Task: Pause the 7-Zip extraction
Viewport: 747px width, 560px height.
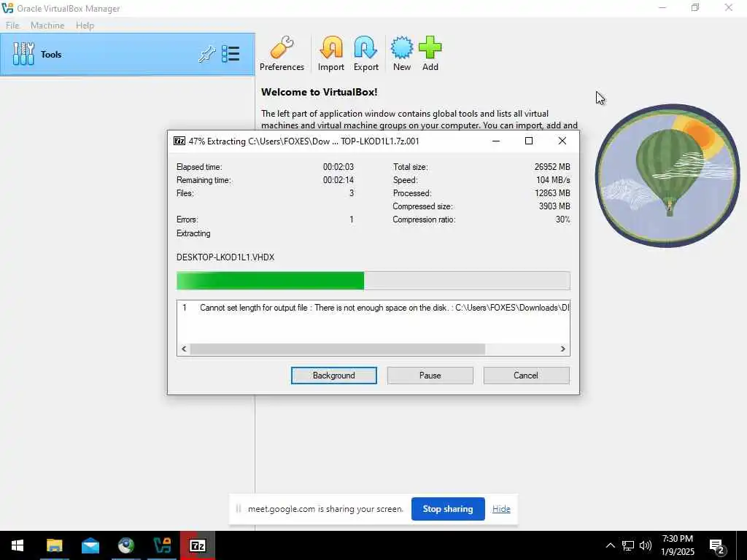Action: 430,376
